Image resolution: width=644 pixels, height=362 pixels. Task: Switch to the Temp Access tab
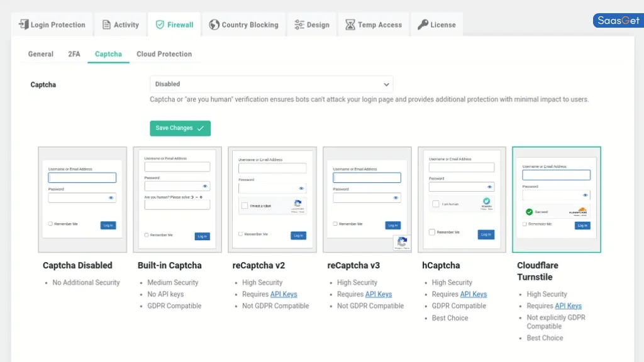374,25
